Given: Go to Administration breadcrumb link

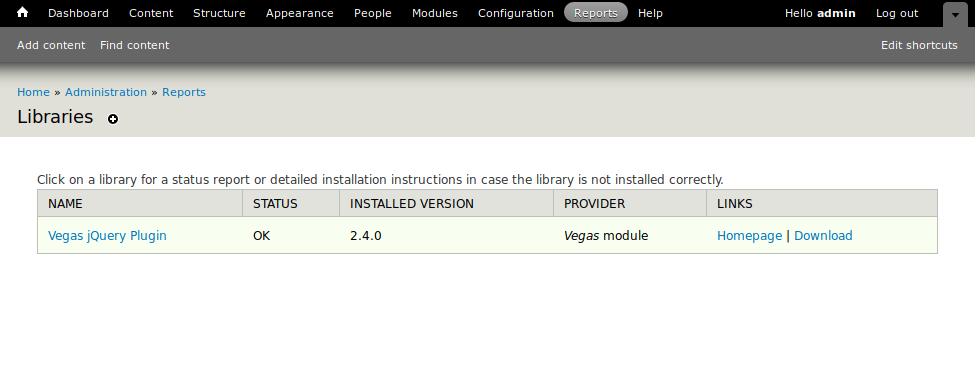Looking at the screenshot, I should pos(106,92).
